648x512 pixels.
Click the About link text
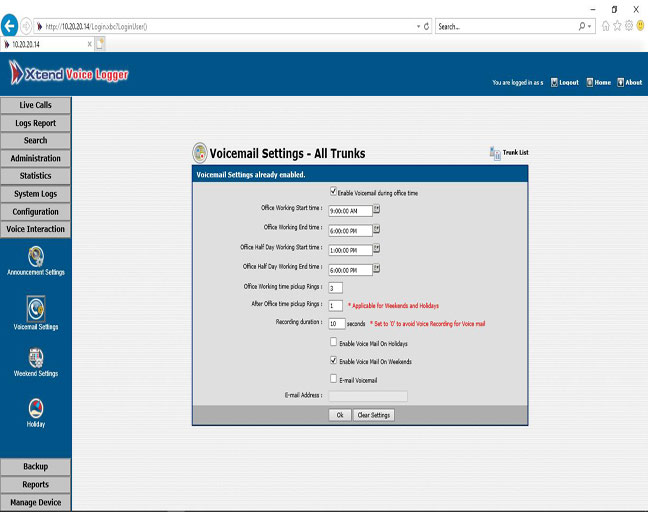pos(634,83)
